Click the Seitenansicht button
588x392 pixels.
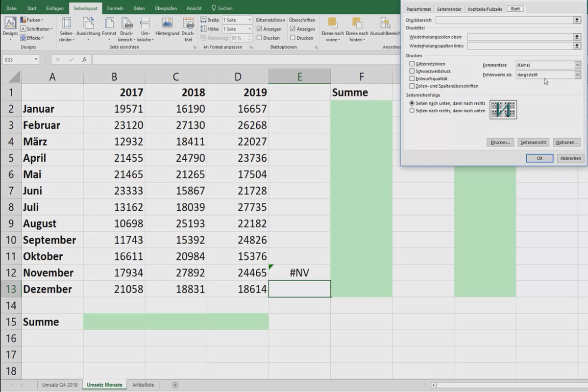coord(533,142)
